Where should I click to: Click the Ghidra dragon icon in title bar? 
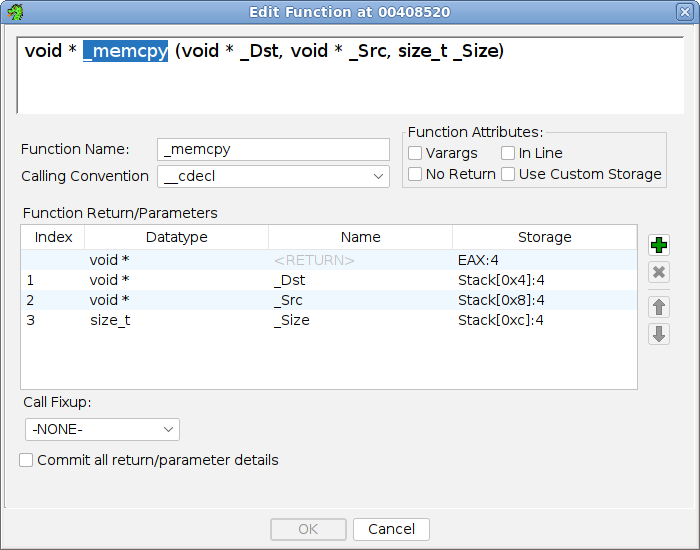pos(14,12)
